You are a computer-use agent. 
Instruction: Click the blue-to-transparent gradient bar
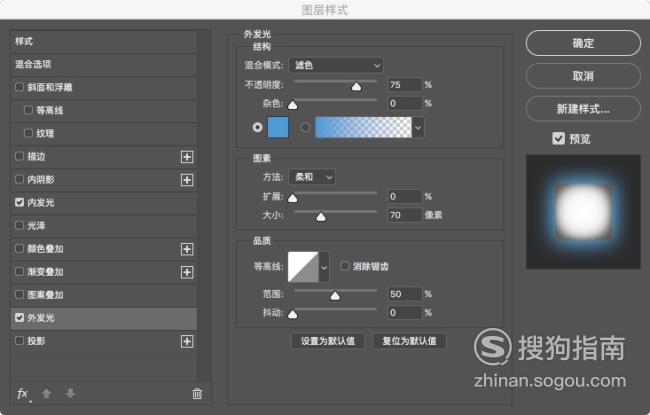click(x=364, y=127)
